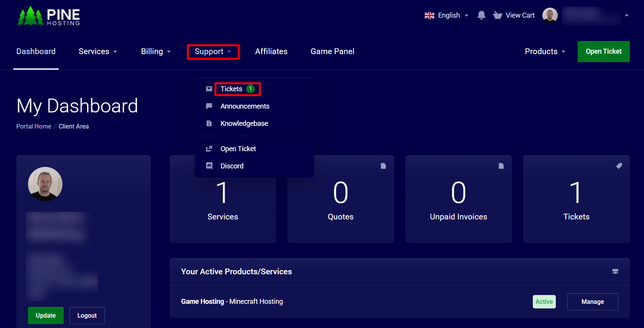Click the Pine Hosting logo
The height and width of the screenshot is (328, 644).
coord(49,16)
